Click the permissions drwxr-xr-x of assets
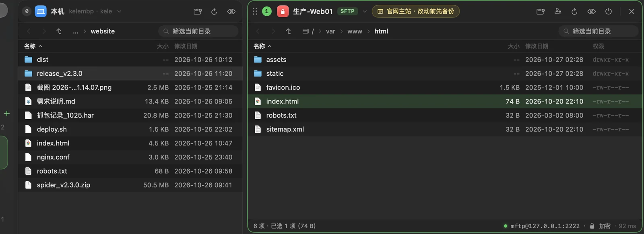 [x=611, y=60]
